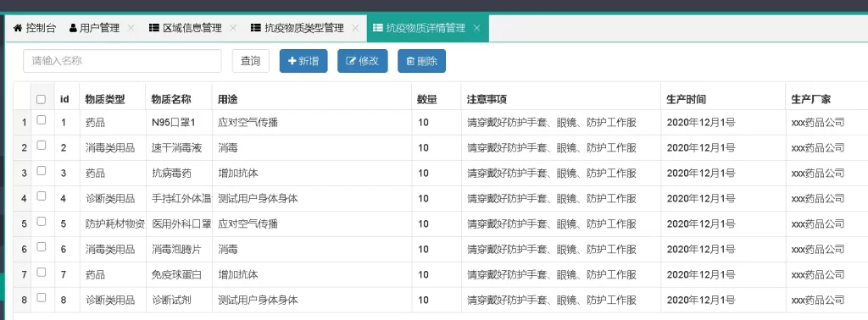Close the 区域信息管理 tab
The image size is (868, 320).
point(233,28)
